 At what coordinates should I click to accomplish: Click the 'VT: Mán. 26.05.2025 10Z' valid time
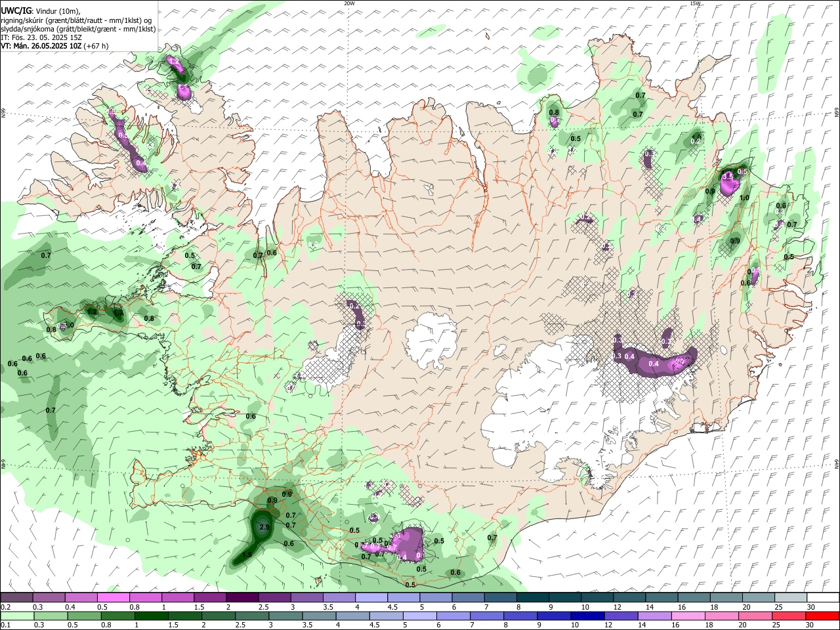41,46
